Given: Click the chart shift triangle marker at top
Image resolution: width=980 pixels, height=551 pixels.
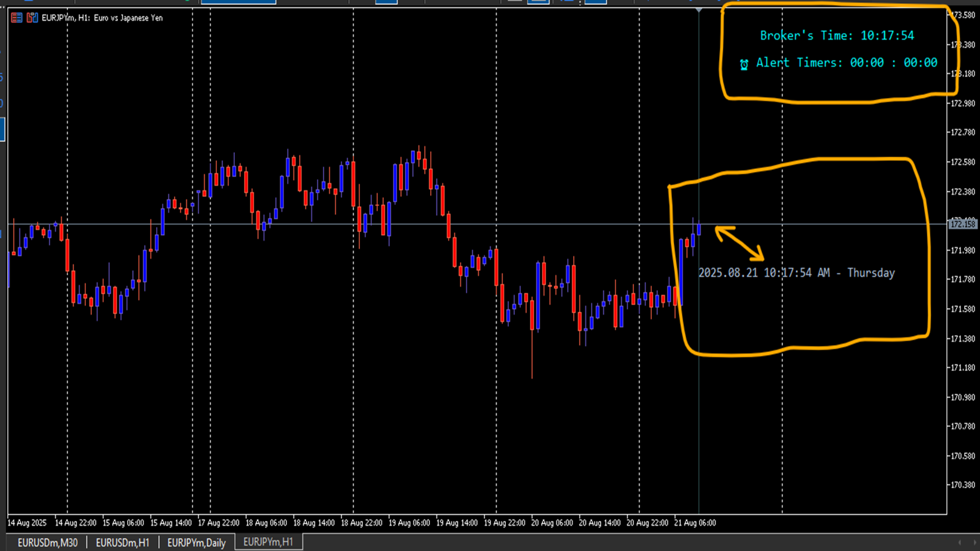Looking at the screenshot, I should [x=699, y=10].
